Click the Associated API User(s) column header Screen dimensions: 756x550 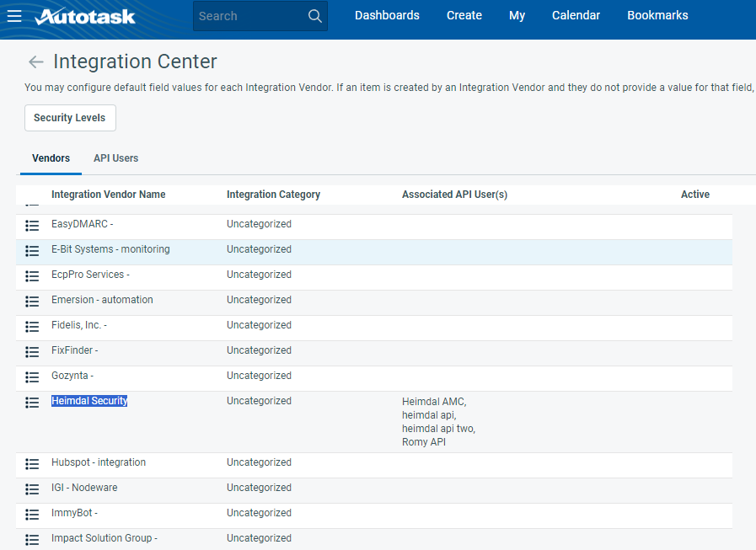pos(454,195)
